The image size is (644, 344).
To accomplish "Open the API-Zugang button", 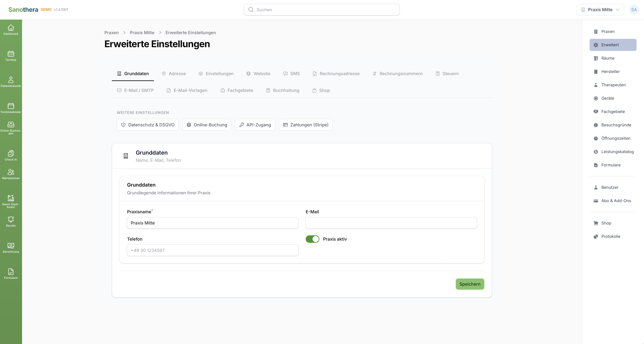I will pos(255,125).
